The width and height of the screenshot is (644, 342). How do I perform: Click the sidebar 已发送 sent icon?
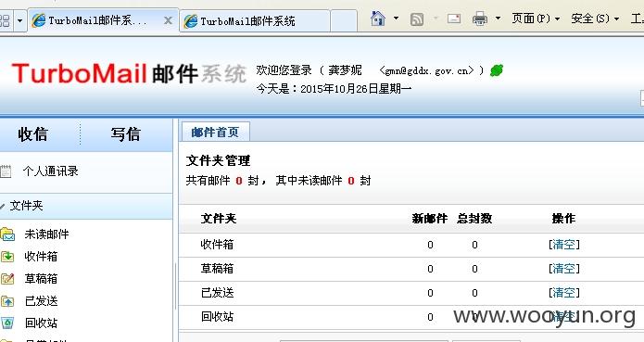7,301
